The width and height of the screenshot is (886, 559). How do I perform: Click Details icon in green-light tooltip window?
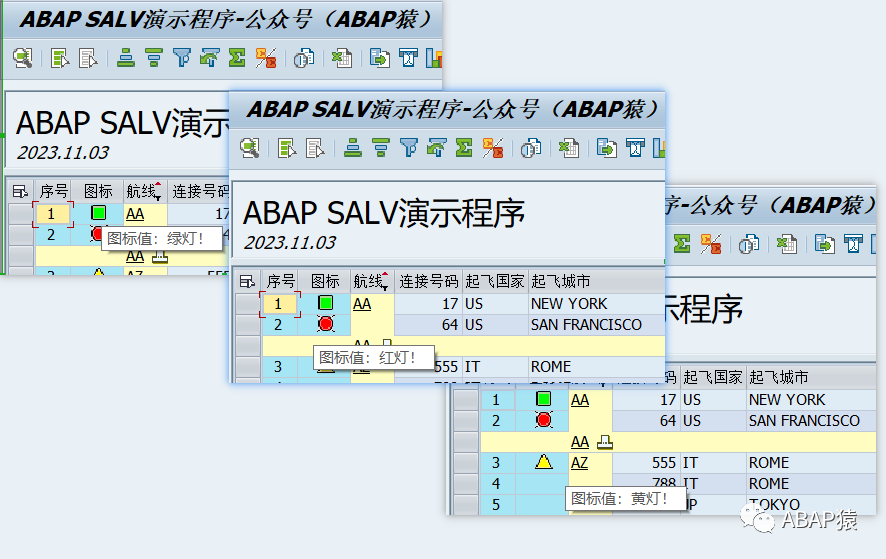click(x=23, y=58)
